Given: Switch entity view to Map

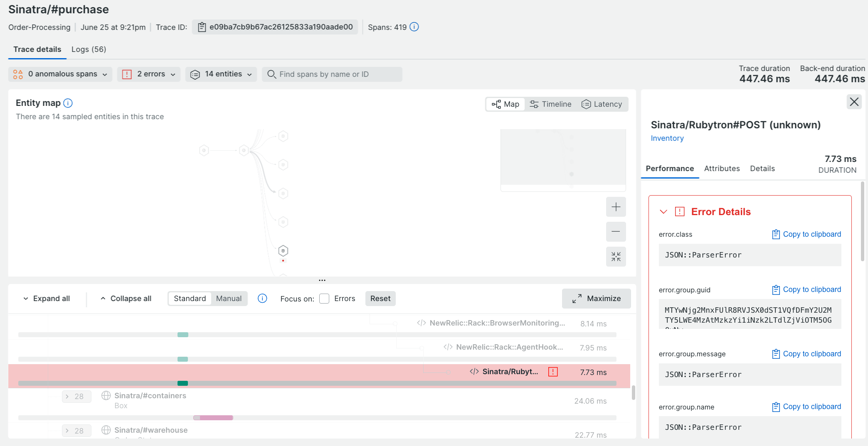Looking at the screenshot, I should coord(506,104).
